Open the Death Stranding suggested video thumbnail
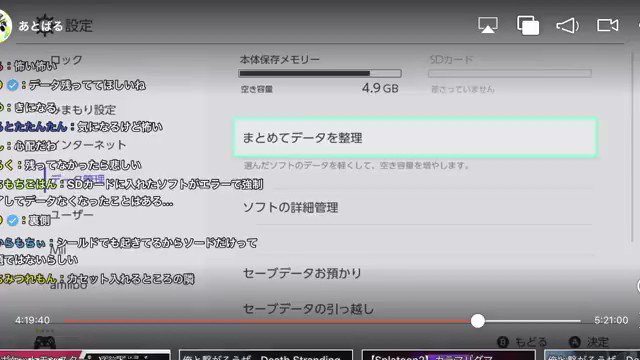This screenshot has height=360, width=640. click(x=266, y=355)
